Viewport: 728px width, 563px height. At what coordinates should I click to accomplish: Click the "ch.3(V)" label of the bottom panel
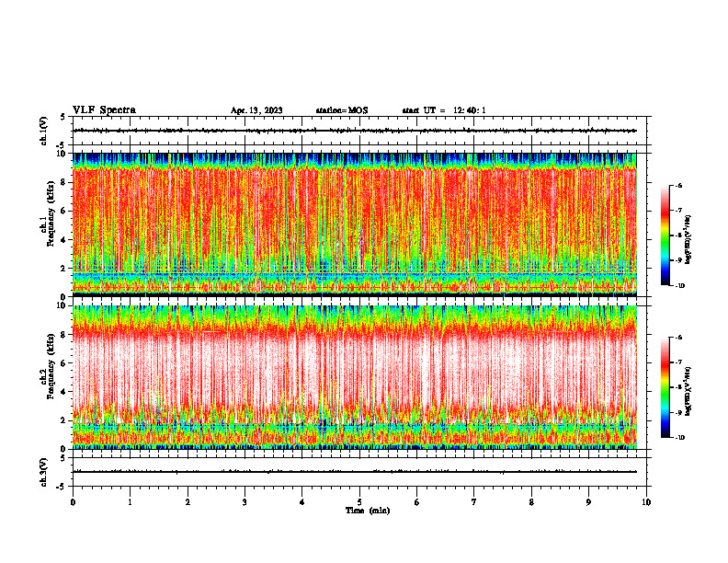pos(44,472)
